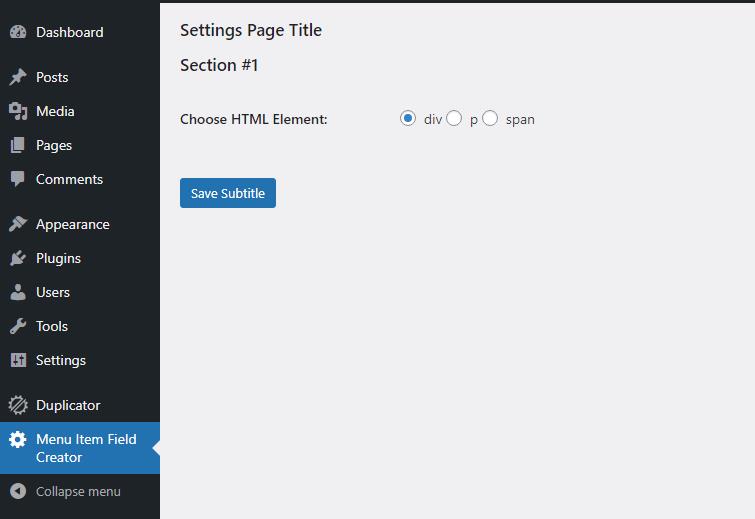
Task: Click the Duplicator gear icon
Action: (18, 405)
